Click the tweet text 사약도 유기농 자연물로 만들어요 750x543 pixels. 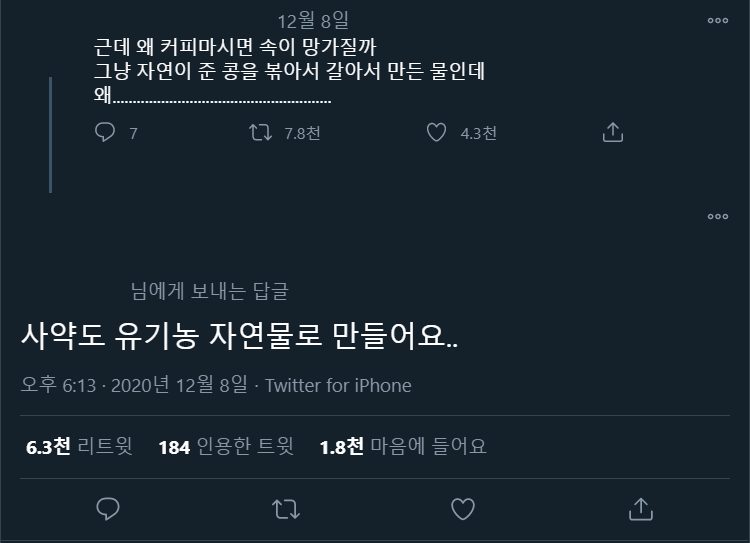coord(239,336)
